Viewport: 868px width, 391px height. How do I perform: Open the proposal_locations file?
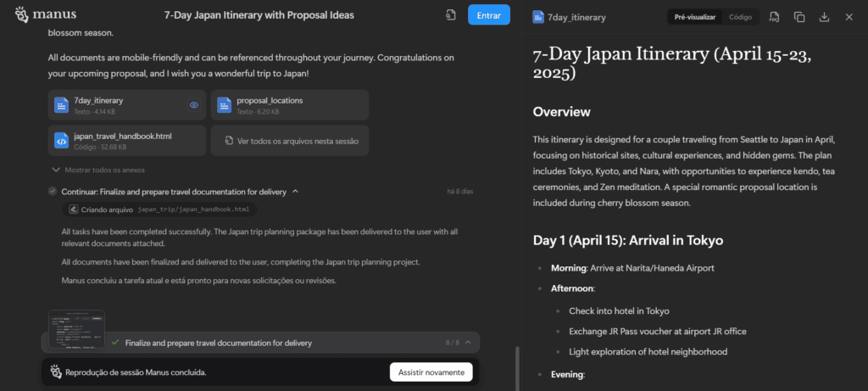[x=290, y=105]
